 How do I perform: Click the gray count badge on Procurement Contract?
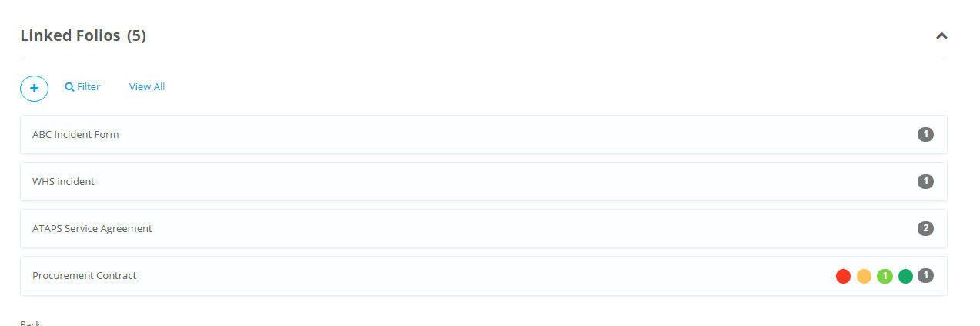coord(926,275)
